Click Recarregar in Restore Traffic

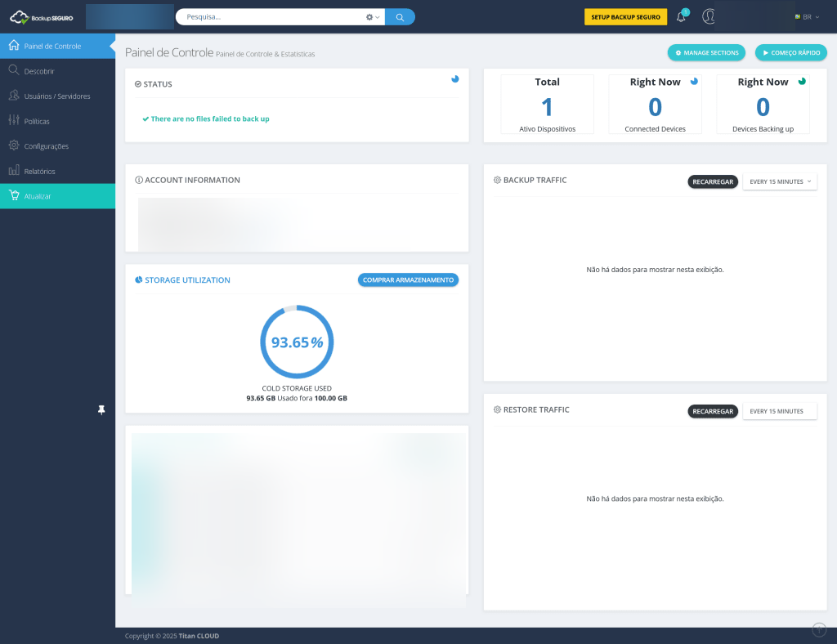tap(713, 411)
